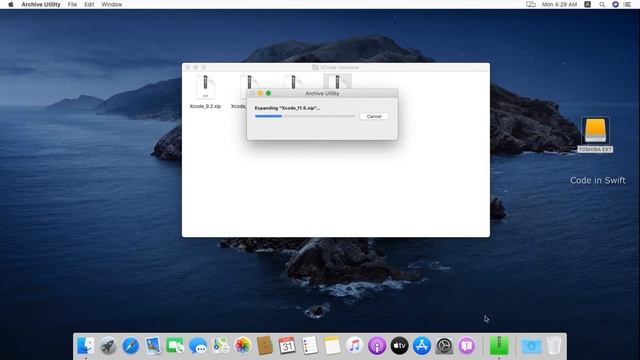This screenshot has height=360, width=640.
Task: Open System Preferences gear in Dock
Action: pyautogui.click(x=444, y=346)
